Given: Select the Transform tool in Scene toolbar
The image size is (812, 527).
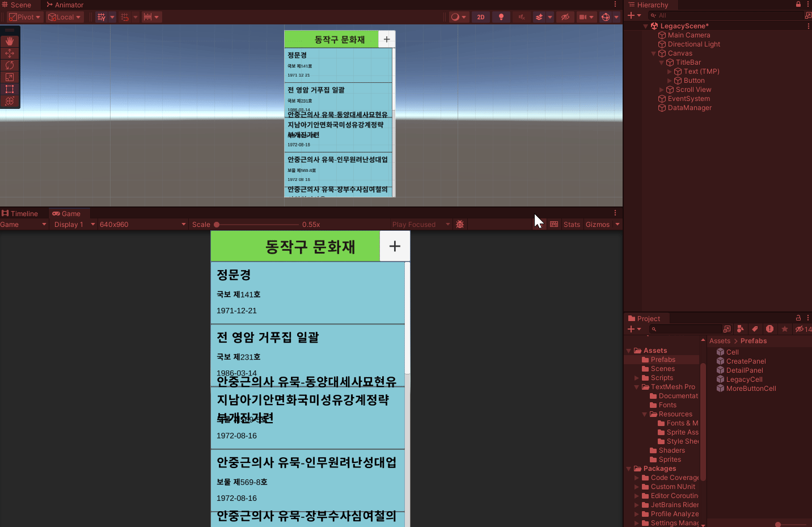Looking at the screenshot, I should coord(10,101).
